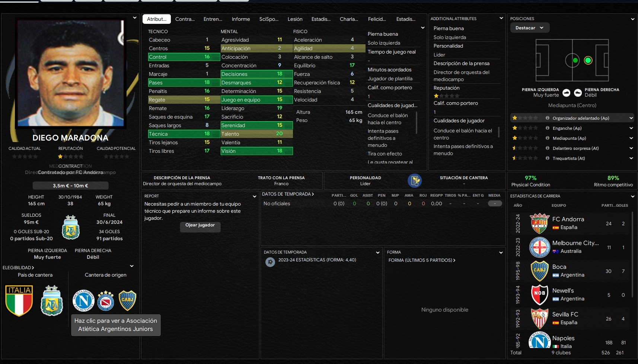
Task: Click the Visión attribute row
Action: pos(257,151)
